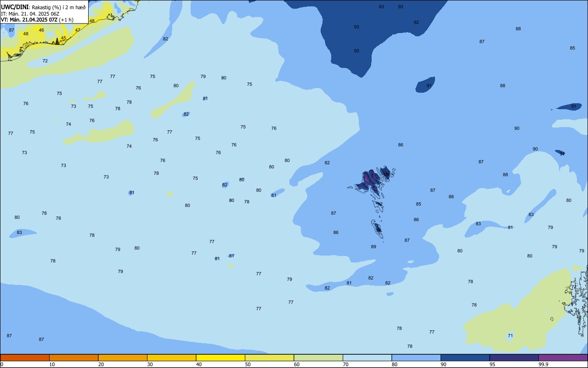The width and height of the screenshot is (588, 368).
Task: Click the legend tick label '30'
Action: (x=150, y=364)
